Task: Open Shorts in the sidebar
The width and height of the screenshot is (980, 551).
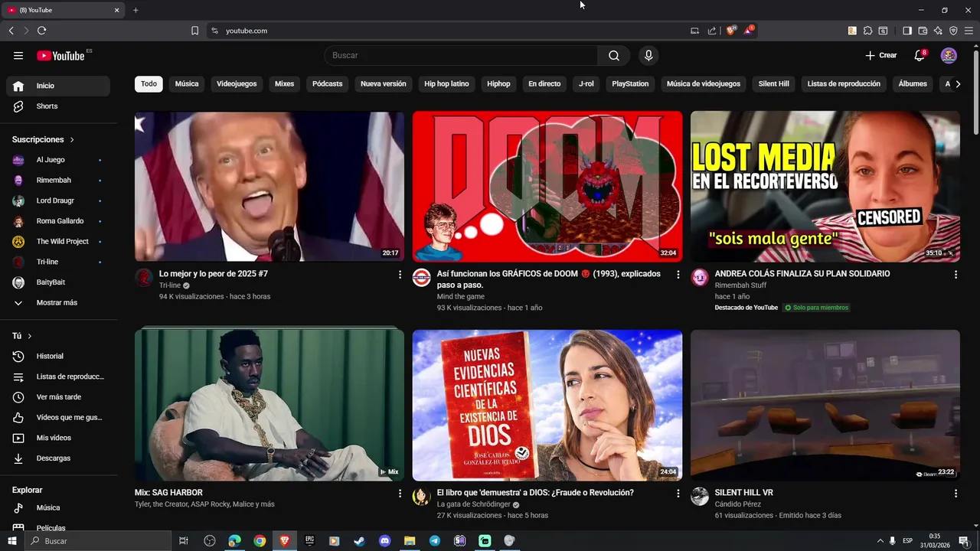Action: pos(58,106)
